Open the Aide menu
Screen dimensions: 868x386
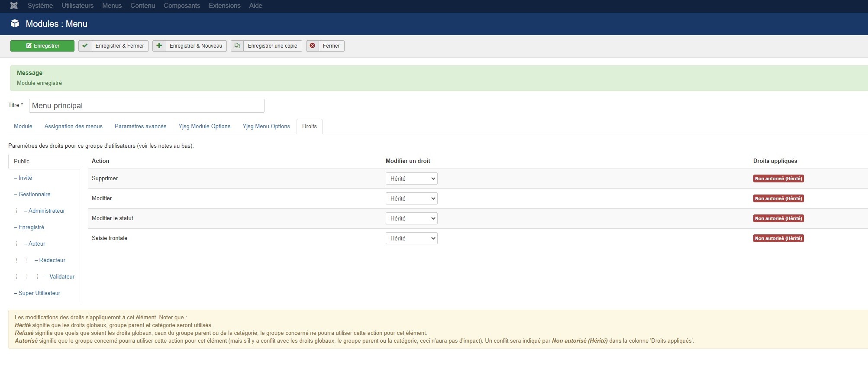pyautogui.click(x=255, y=6)
